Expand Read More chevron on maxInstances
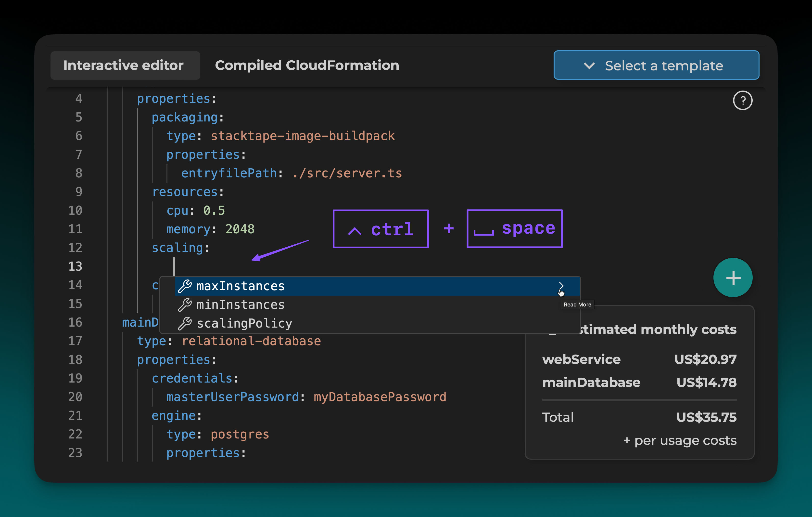 point(561,286)
